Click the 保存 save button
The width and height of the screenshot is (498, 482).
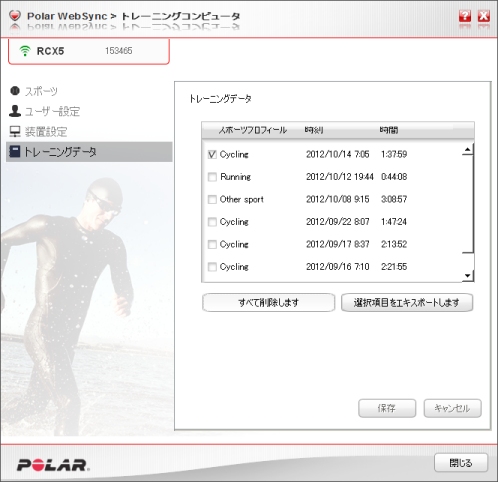click(x=387, y=408)
